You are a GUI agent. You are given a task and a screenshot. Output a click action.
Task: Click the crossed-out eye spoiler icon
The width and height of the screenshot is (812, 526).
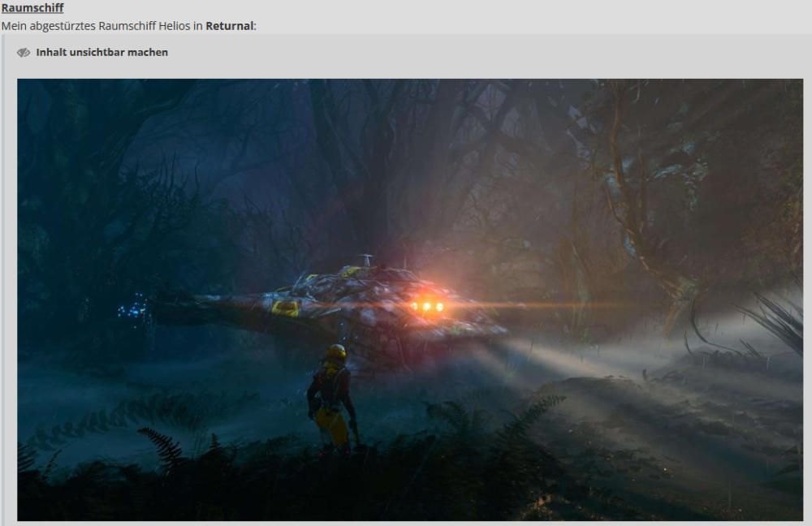(24, 53)
